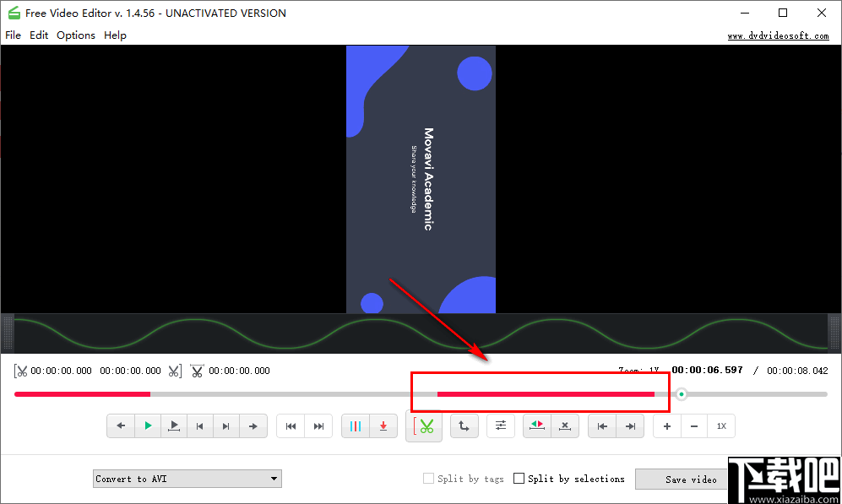Open the waveform display icon with blue bars
Image resolution: width=842 pixels, height=504 pixels.
pos(356,425)
